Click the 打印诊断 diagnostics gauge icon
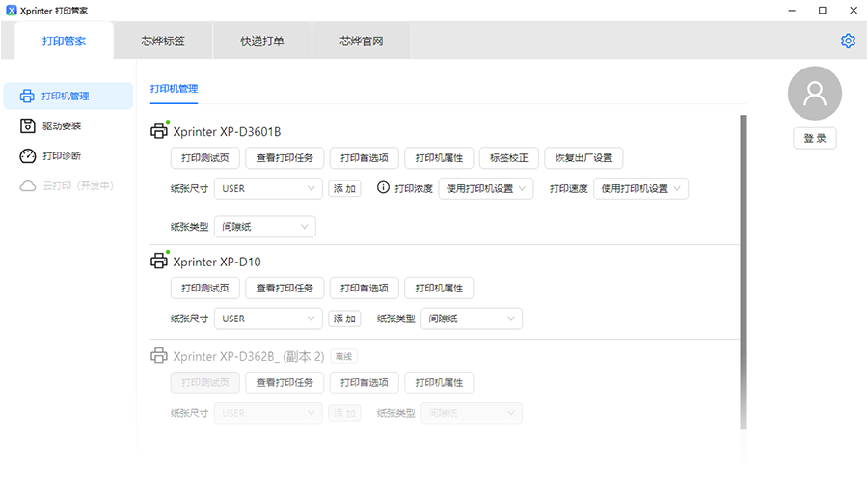Viewport: 868px width, 499px height. [27, 156]
